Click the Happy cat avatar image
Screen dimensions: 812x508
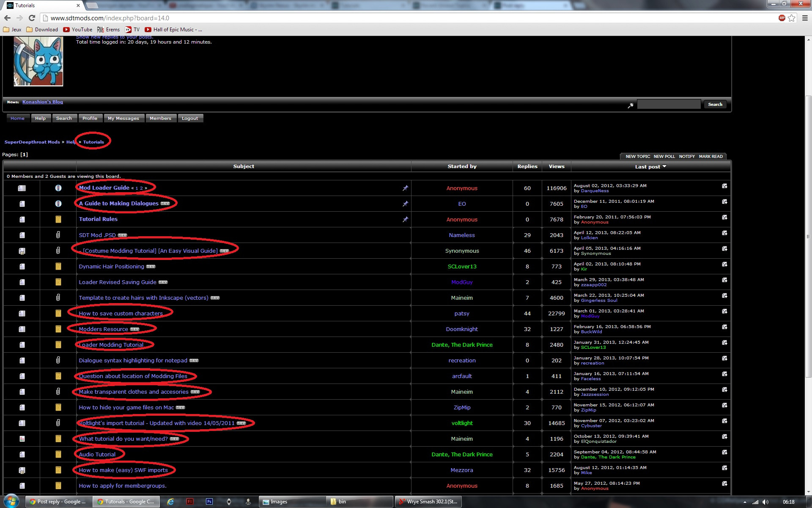tap(38, 61)
